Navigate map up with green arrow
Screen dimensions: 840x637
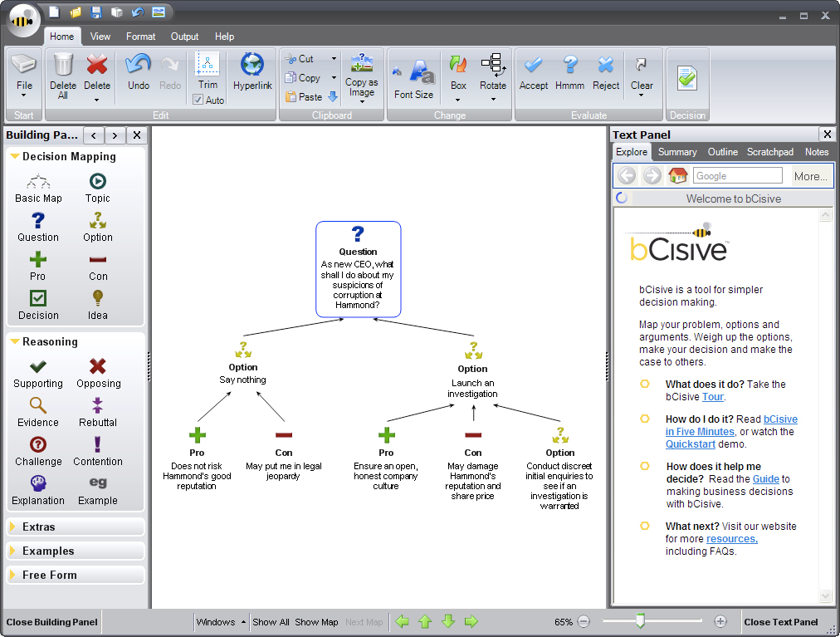tap(425, 622)
